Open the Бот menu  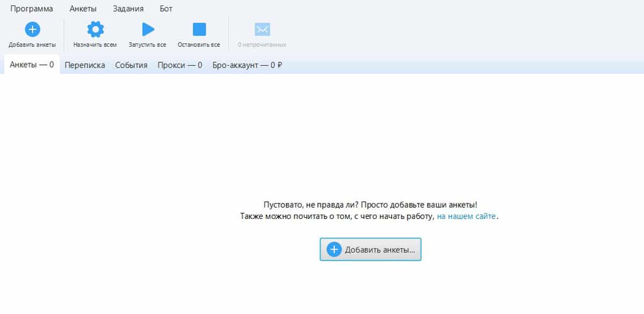click(x=166, y=9)
